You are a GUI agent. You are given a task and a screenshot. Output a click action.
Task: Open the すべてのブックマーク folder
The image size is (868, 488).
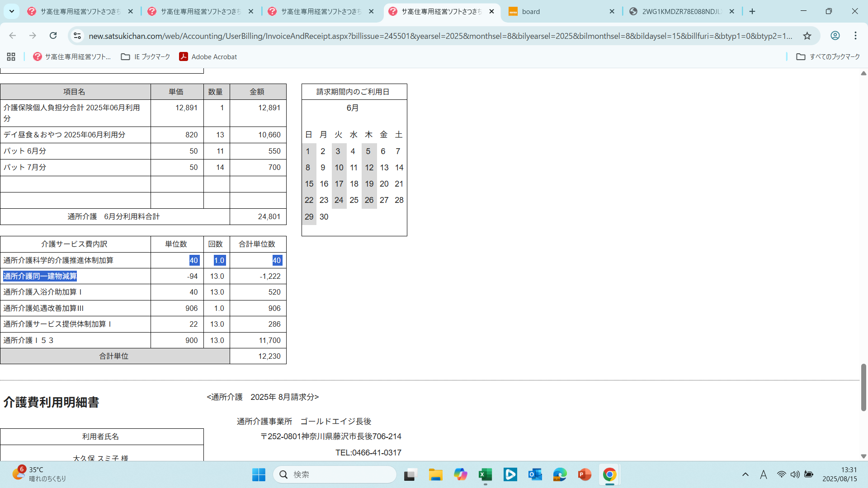pos(828,56)
